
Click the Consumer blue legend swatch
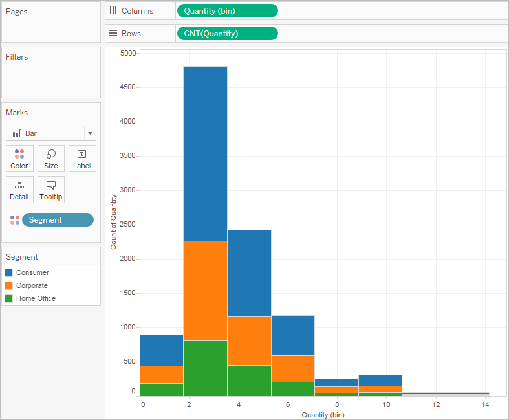9,272
